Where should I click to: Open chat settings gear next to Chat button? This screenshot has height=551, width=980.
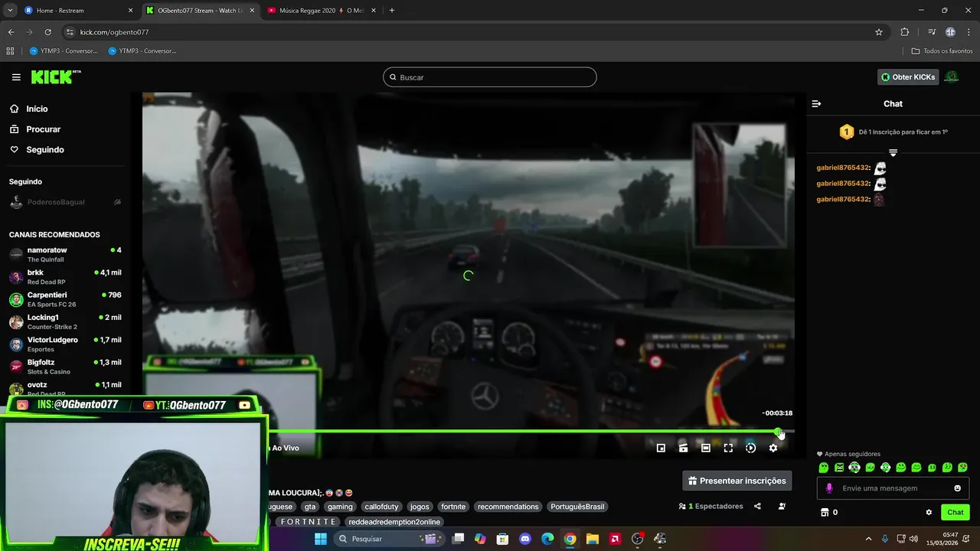tap(929, 513)
